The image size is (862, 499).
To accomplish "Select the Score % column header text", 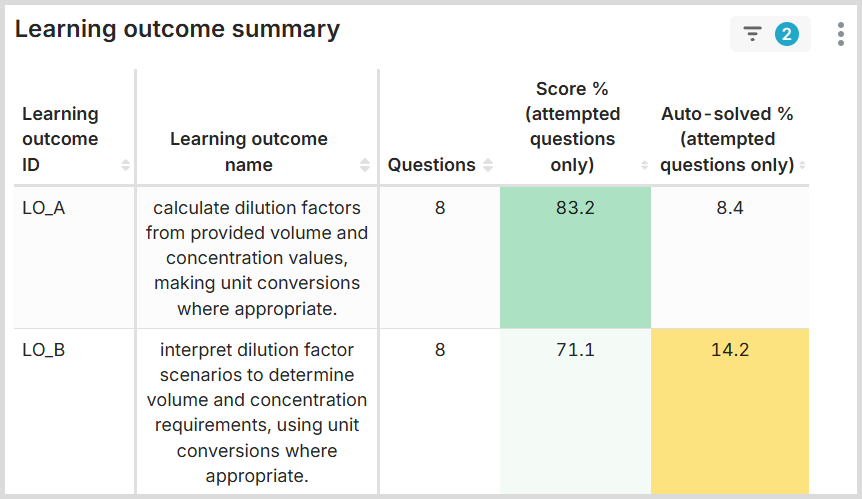I will click(x=572, y=127).
